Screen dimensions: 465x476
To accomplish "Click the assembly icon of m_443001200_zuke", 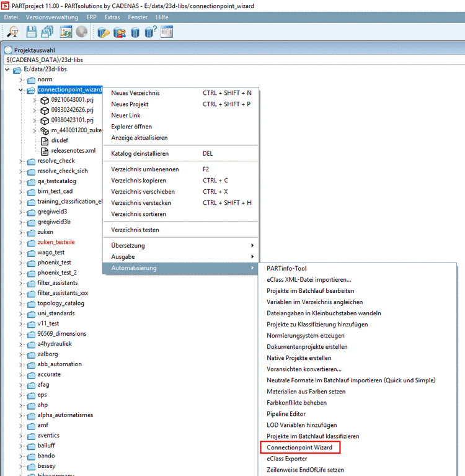I will coord(45,131).
